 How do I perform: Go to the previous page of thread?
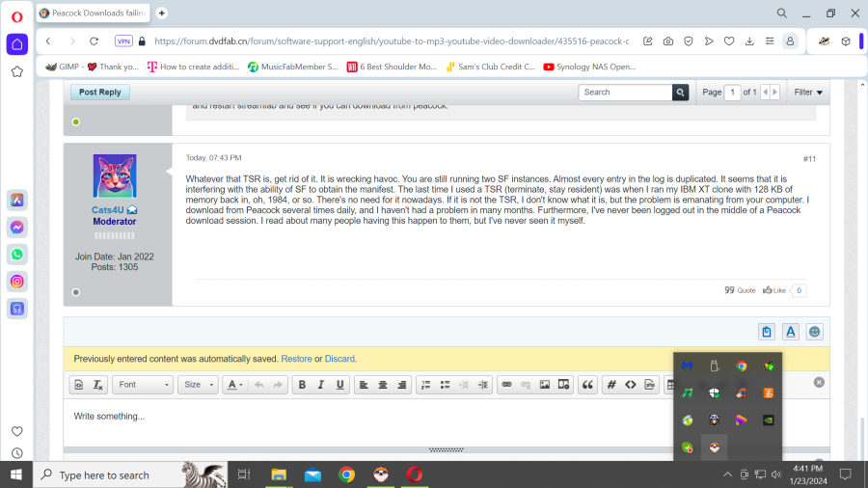pos(766,93)
